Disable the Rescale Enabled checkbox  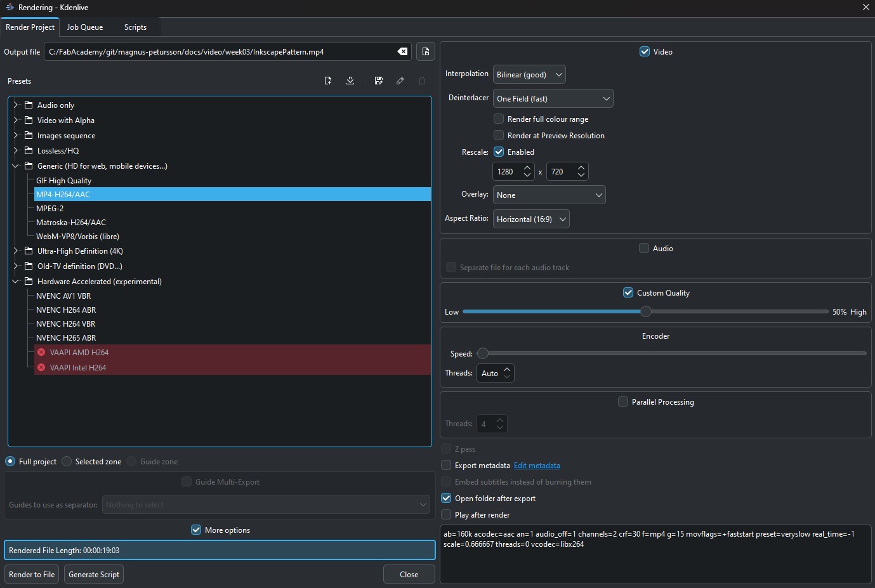499,152
